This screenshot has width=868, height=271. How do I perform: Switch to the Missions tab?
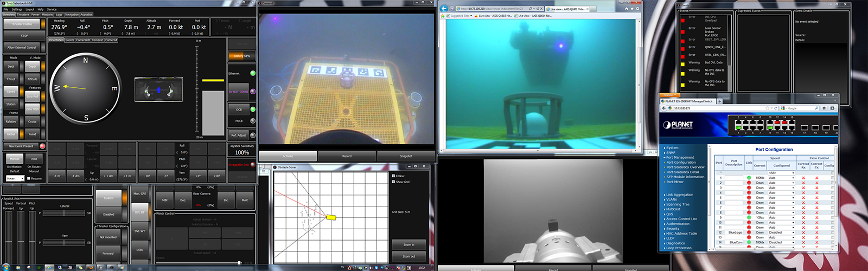pos(48,15)
